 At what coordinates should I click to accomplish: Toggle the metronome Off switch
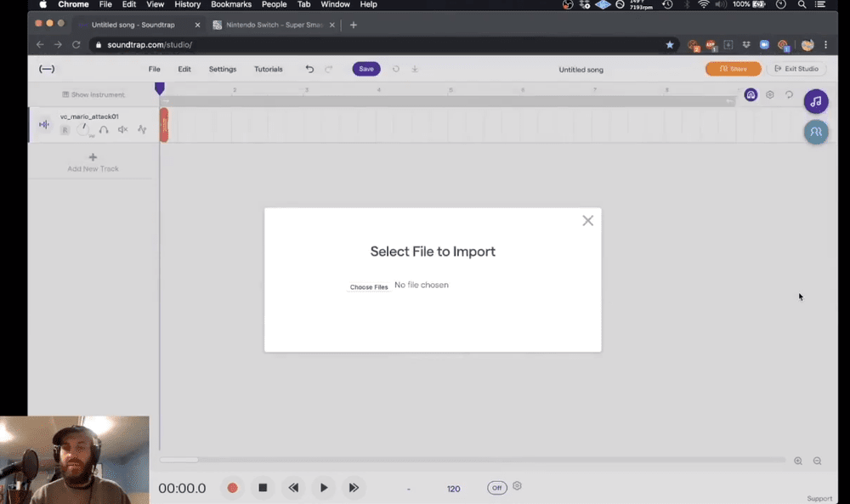pyautogui.click(x=496, y=487)
